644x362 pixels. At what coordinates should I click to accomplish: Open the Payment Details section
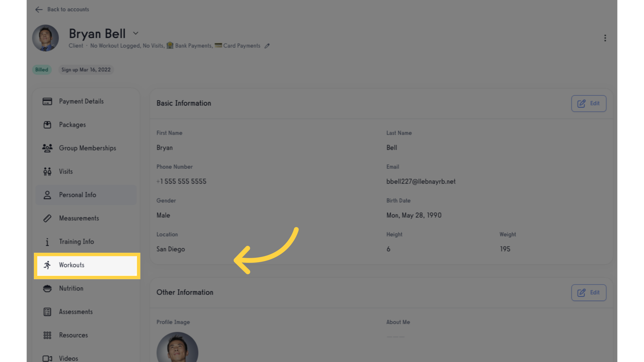[86, 101]
